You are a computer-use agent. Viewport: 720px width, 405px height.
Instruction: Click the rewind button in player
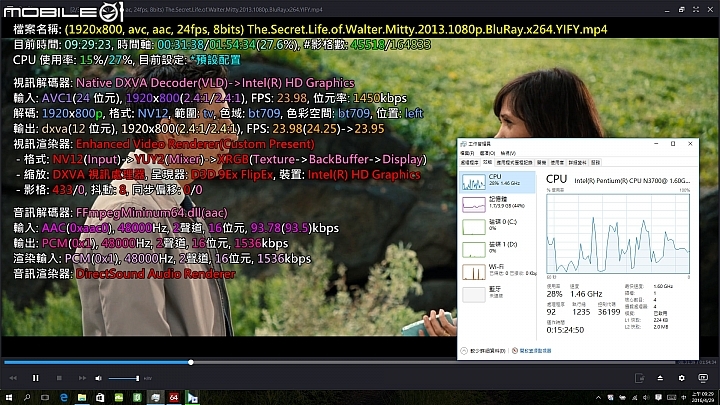pos(13,378)
